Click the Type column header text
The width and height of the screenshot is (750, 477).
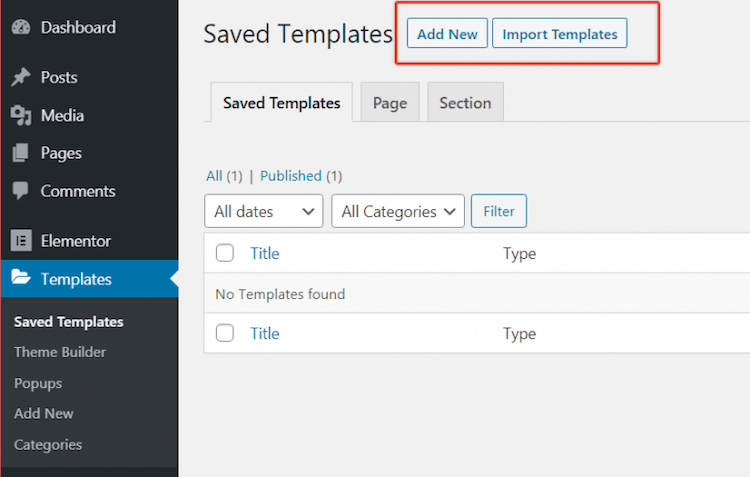click(x=519, y=254)
